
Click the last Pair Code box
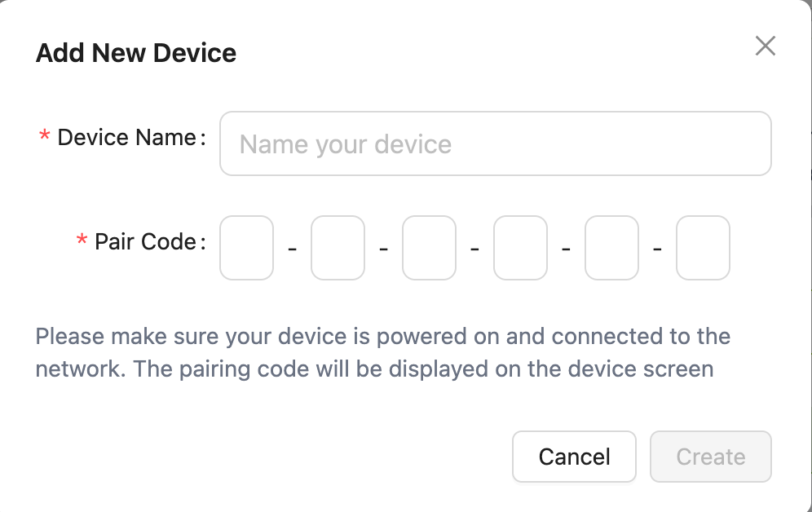tap(704, 248)
